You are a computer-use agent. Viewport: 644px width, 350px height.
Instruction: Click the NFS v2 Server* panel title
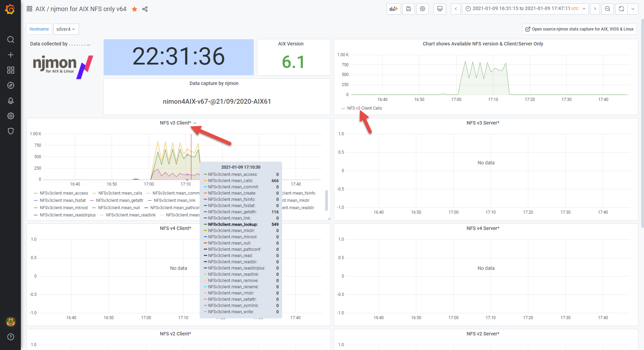[x=483, y=334]
